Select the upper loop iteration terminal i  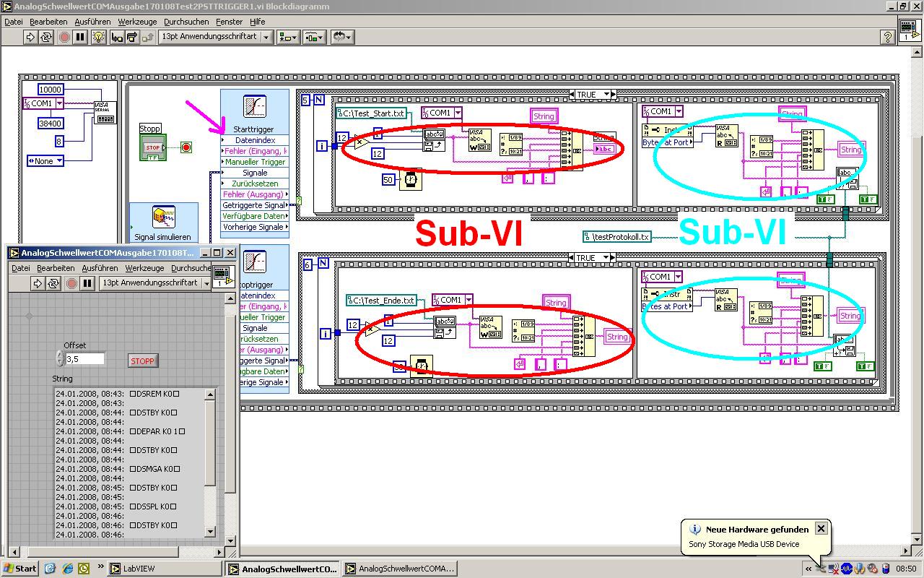point(321,146)
